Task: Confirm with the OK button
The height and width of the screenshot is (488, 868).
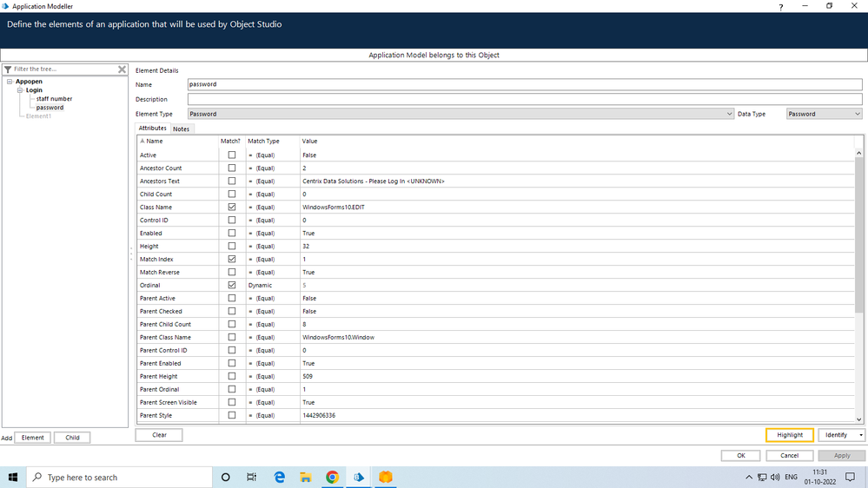Action: click(x=740, y=455)
